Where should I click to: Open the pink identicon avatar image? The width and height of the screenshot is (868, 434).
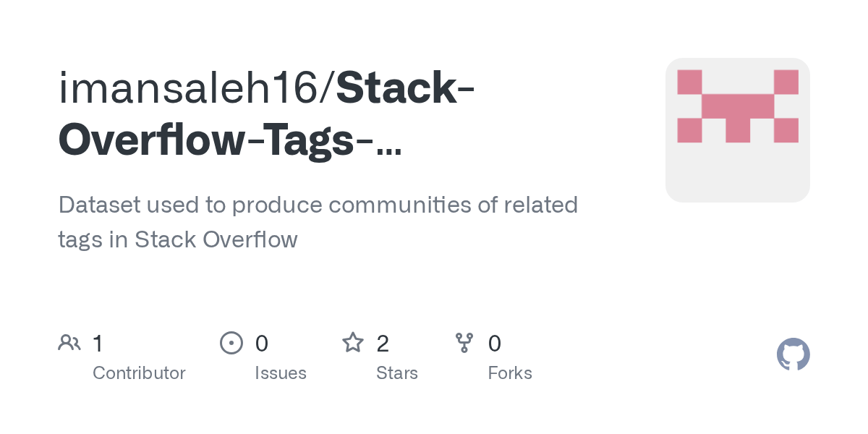click(737, 130)
